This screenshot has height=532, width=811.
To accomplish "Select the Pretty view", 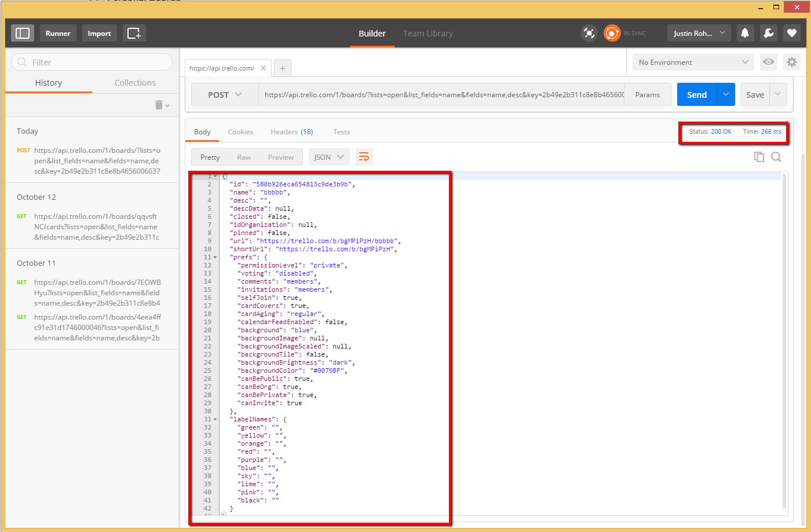I will coord(210,157).
